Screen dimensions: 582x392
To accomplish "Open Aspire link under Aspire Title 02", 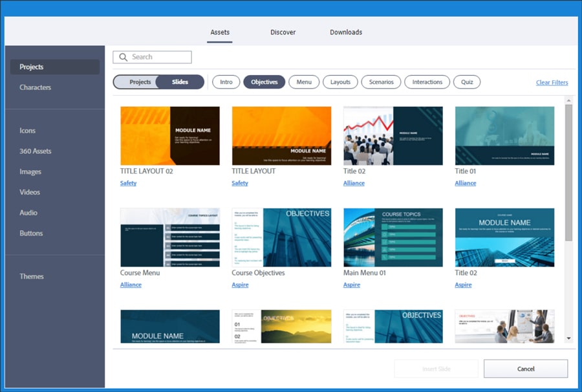I will point(463,285).
